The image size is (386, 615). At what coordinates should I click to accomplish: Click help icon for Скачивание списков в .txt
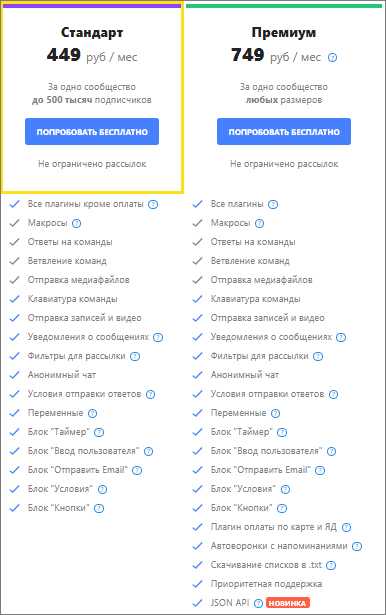click(x=331, y=565)
